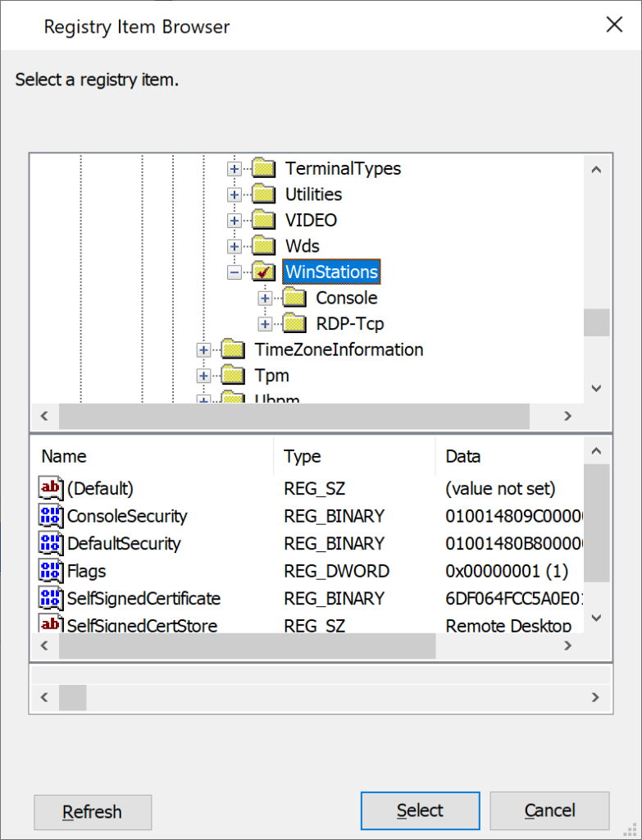Expand the TimeZoneInformation key
642x840 pixels.
pyautogui.click(x=203, y=350)
